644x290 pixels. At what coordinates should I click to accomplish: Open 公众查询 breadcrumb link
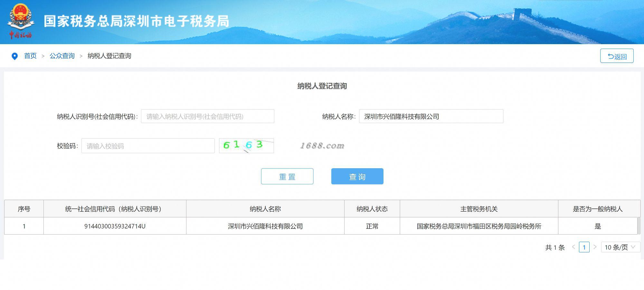pos(62,56)
